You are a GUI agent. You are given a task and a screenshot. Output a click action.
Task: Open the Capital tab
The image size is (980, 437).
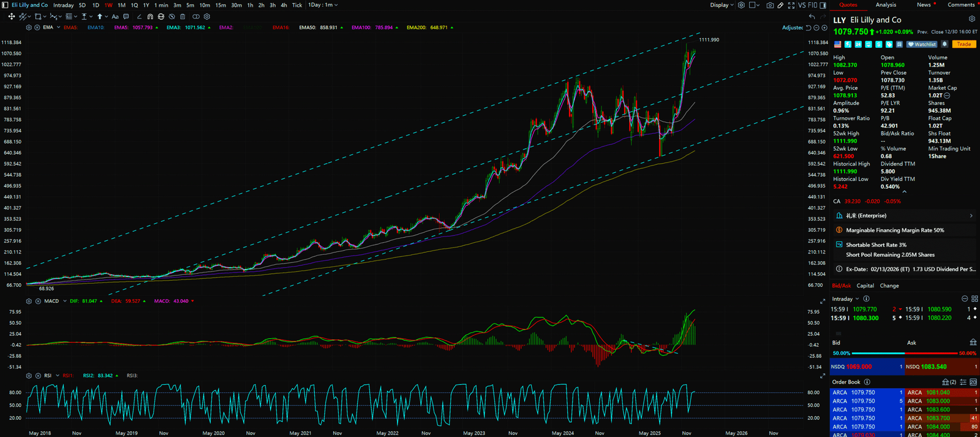pyautogui.click(x=865, y=286)
